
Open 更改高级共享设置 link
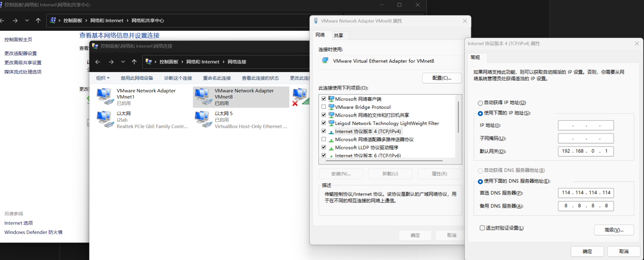click(x=23, y=63)
